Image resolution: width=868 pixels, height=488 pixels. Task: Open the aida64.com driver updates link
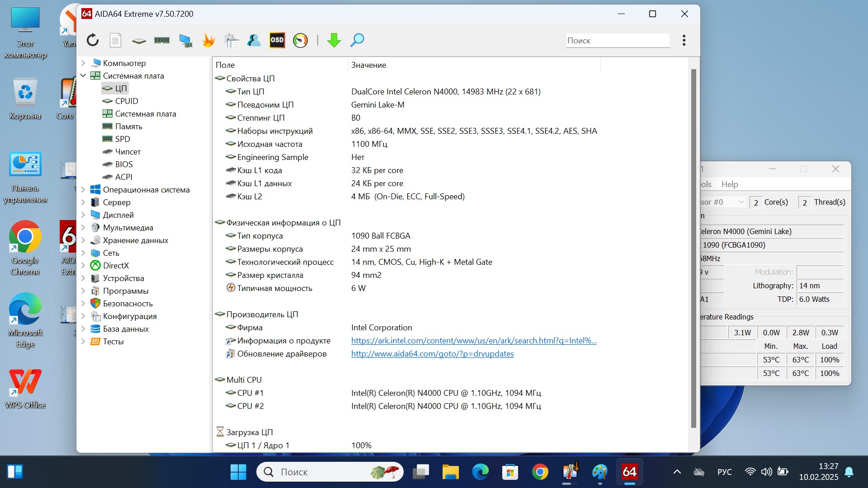point(432,353)
